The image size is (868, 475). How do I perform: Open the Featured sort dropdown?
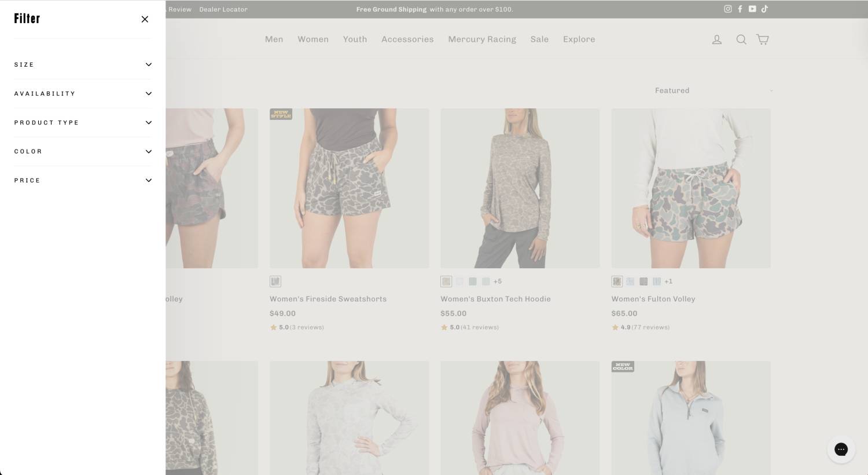click(712, 90)
